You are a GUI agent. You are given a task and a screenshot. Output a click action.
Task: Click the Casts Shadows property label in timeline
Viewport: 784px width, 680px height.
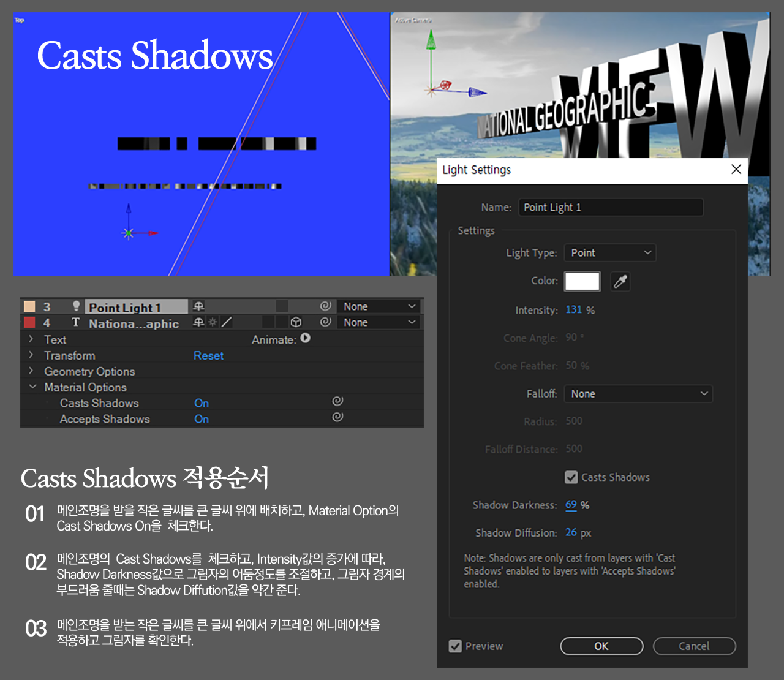coord(99,403)
